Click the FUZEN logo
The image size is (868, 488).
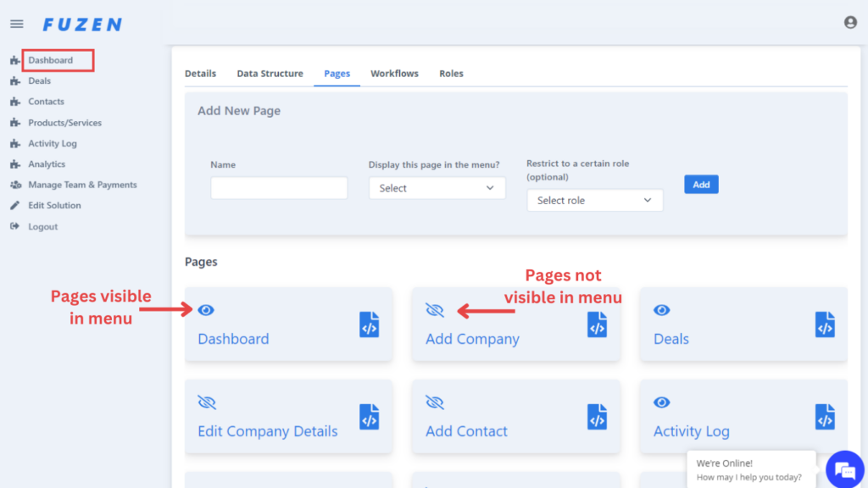(x=82, y=25)
